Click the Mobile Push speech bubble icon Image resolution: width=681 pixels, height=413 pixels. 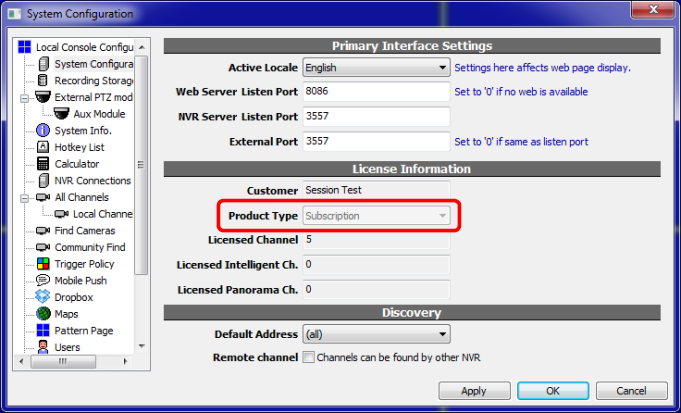pos(43,280)
